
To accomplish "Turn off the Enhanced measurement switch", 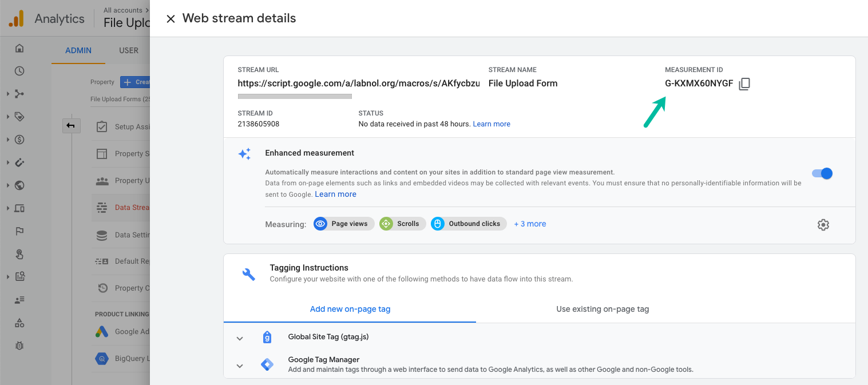I will (x=822, y=173).
